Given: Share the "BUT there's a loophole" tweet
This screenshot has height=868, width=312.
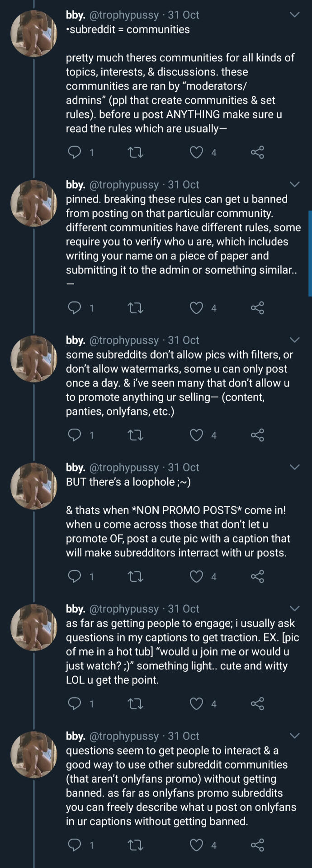Looking at the screenshot, I should 257,576.
